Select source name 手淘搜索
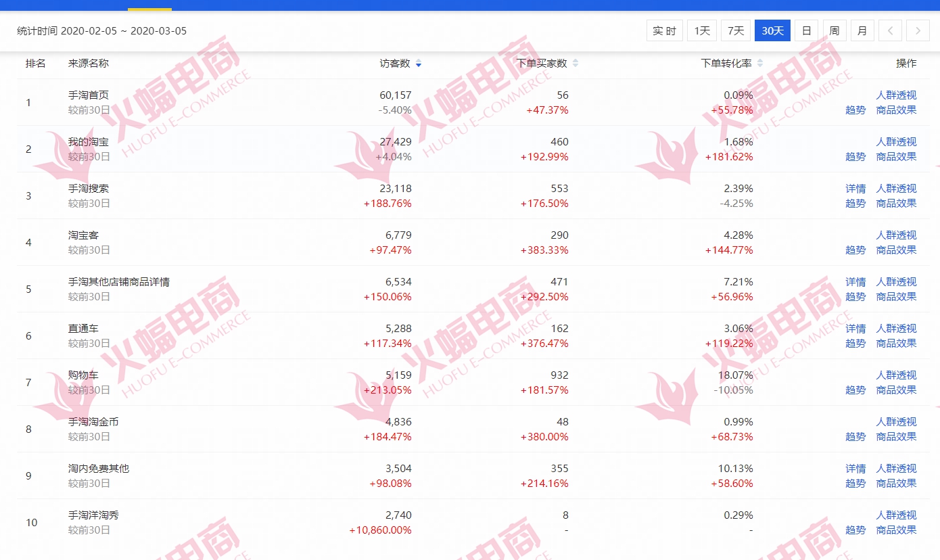Screen dimensions: 940x560 point(88,189)
